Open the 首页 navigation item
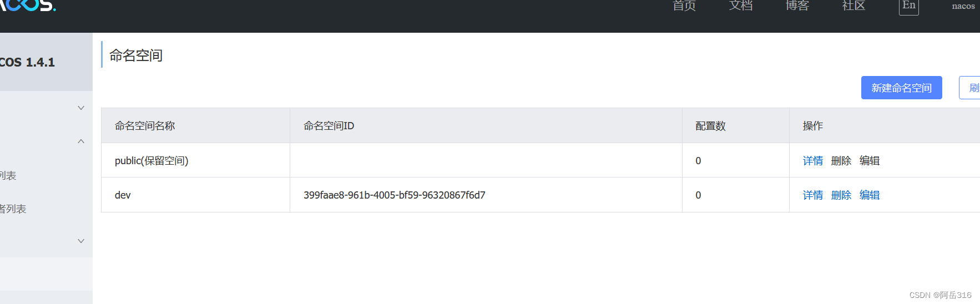 coord(684,6)
